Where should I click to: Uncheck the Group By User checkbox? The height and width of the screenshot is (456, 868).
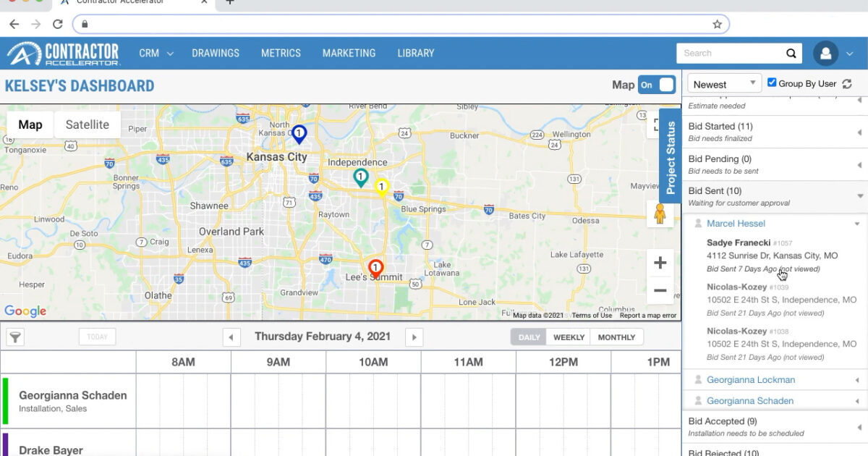(772, 83)
